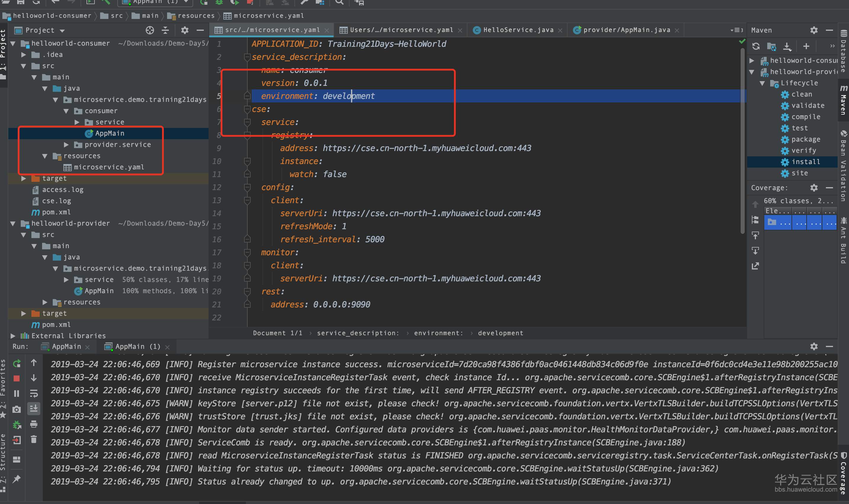Viewport: 849px width, 504px height.
Task: Toggle soft-wrap in Run console
Action: click(x=34, y=394)
